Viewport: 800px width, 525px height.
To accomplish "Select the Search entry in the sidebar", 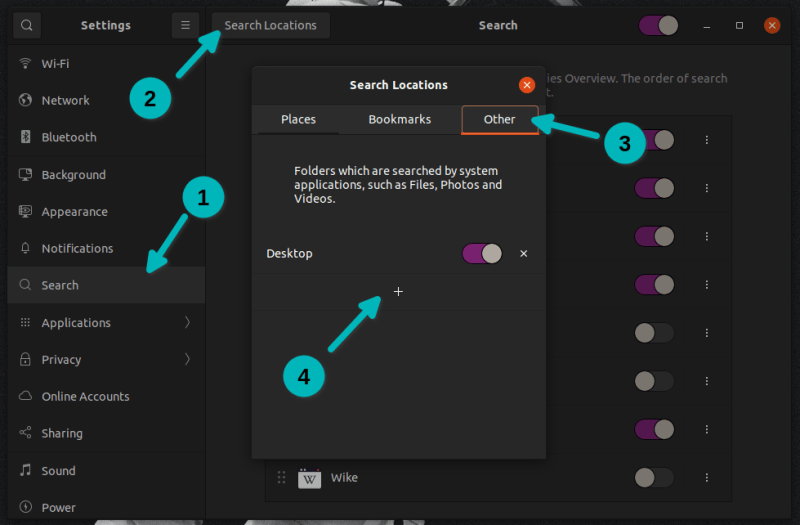I will point(106,285).
